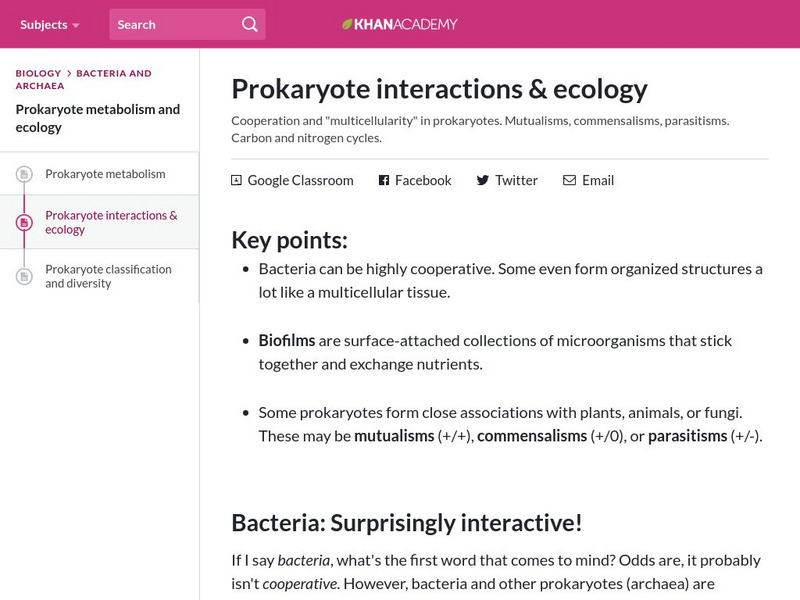Click the Prokaryote interactions & ecology article icon
The image size is (800, 600).
click(24, 223)
